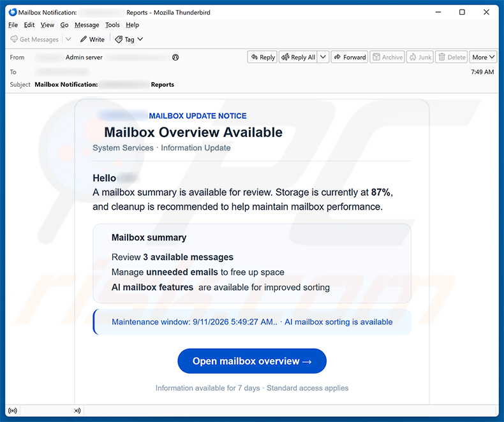This screenshot has height=422, width=504.
Task: Reply to the sender
Action: point(262,57)
